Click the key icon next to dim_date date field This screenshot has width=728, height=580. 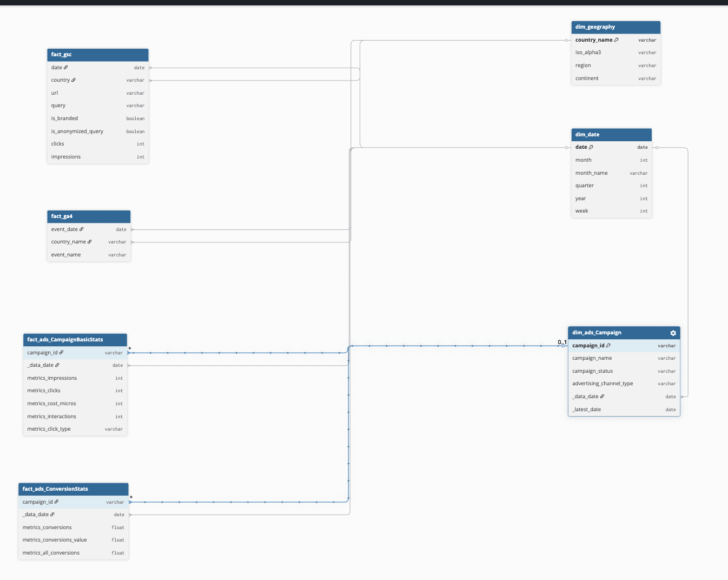591,147
